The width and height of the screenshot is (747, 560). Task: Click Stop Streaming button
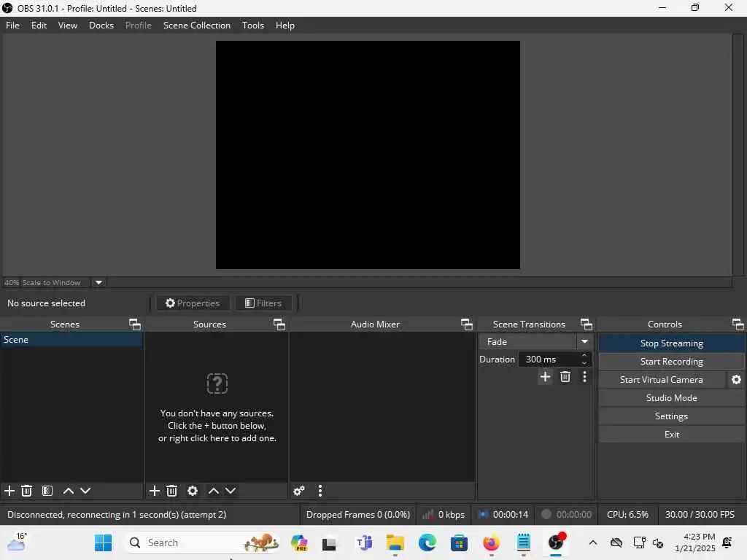tap(671, 343)
